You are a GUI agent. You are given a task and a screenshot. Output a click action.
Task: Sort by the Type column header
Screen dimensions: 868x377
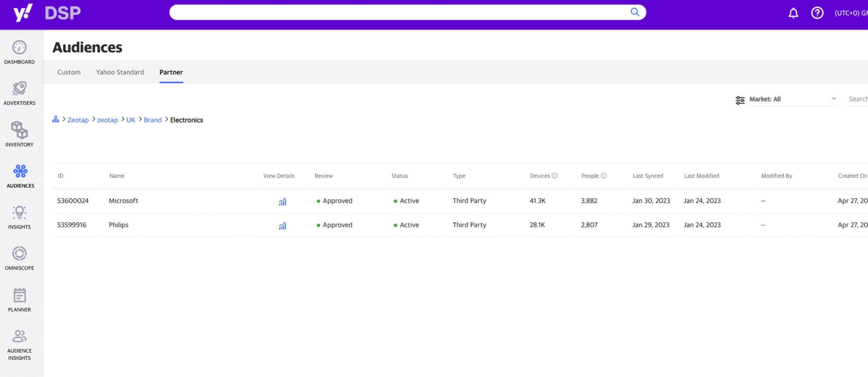[459, 176]
